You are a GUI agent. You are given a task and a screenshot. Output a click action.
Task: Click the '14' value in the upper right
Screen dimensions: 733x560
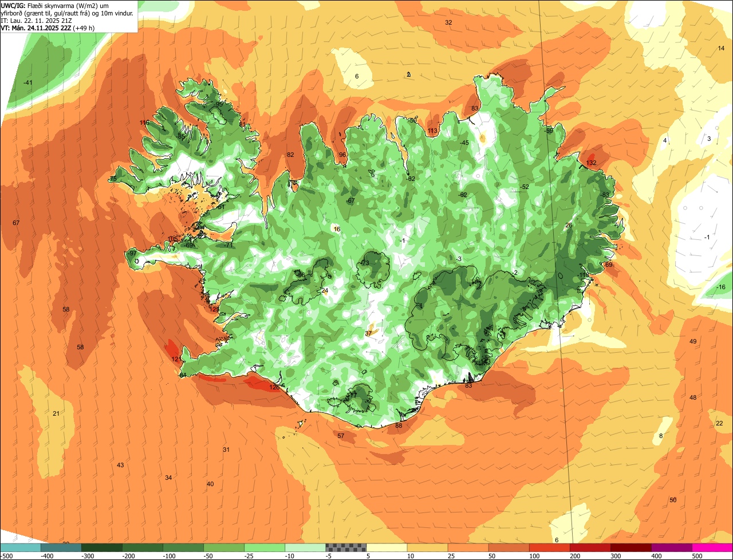721,48
